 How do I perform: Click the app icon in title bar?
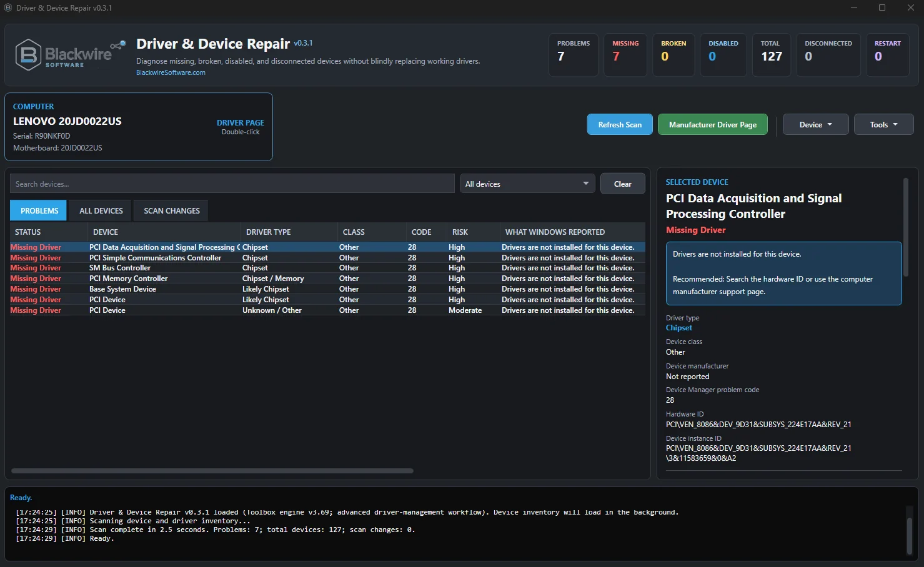(x=8, y=8)
